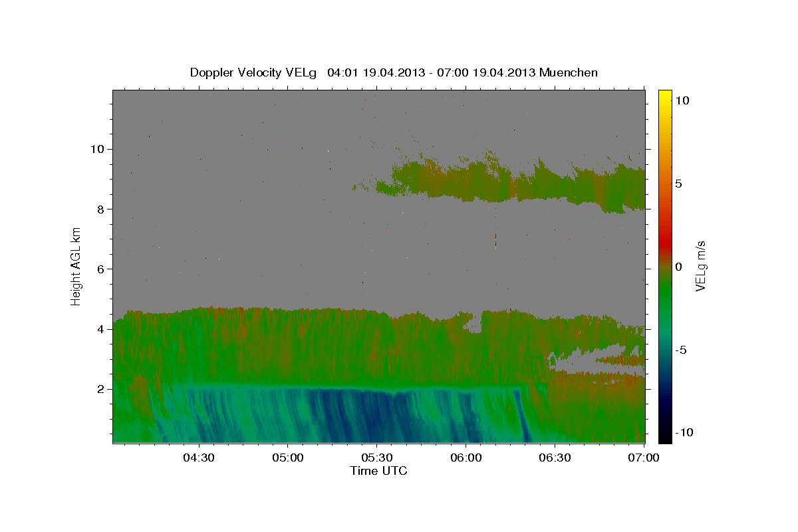Click the '05:00' time axis label

[288, 458]
